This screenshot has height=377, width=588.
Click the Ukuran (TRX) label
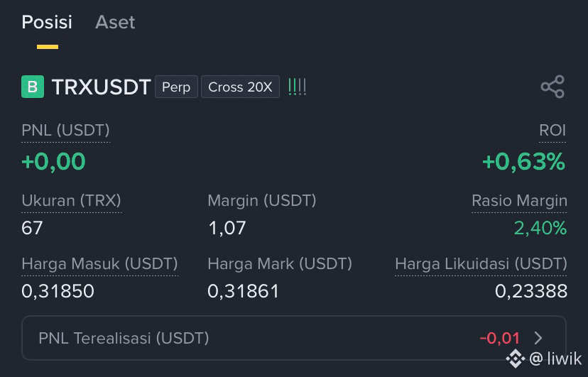tap(71, 201)
